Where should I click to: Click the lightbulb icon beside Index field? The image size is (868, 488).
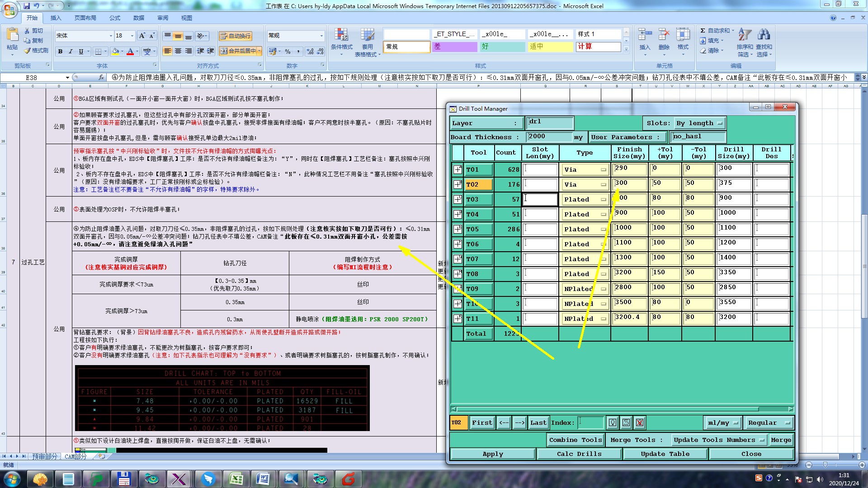613,422
